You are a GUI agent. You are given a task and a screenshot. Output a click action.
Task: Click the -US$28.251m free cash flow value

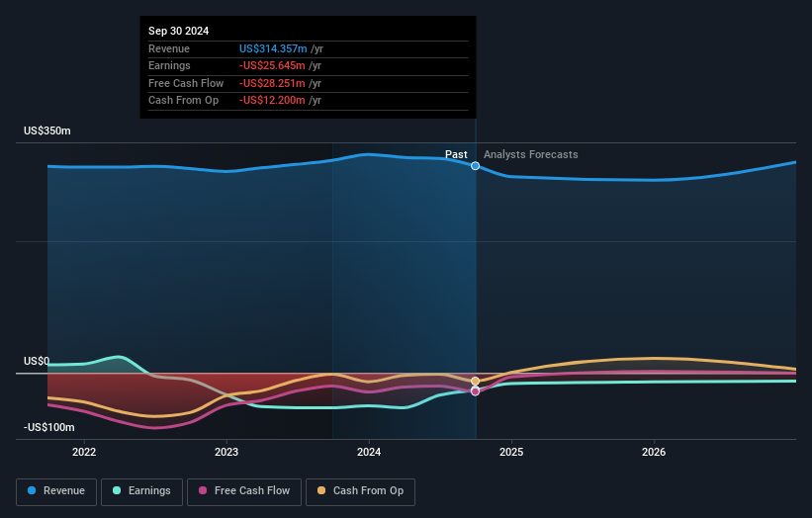(272, 83)
